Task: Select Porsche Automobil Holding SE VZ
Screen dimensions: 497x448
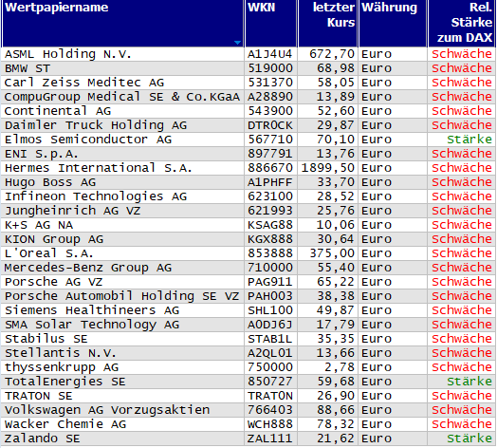Action: click(x=121, y=296)
